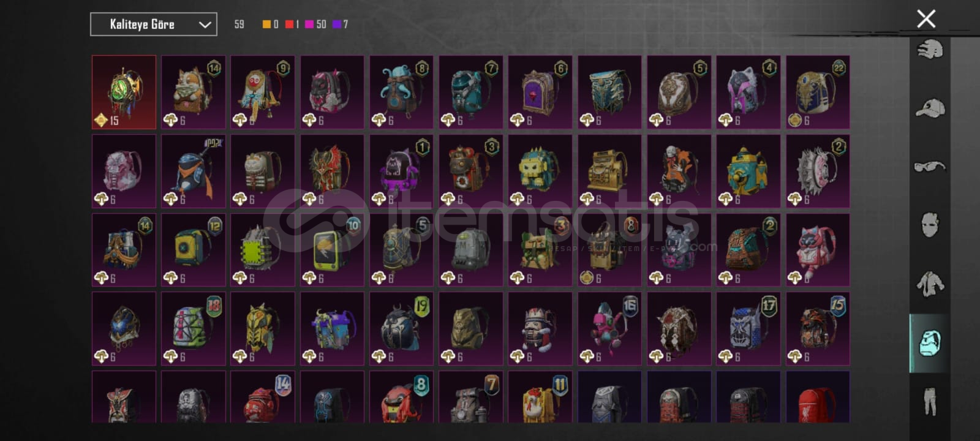This screenshot has height=441, width=980.
Task: Close the inventory with the X icon
Action: coord(926,19)
